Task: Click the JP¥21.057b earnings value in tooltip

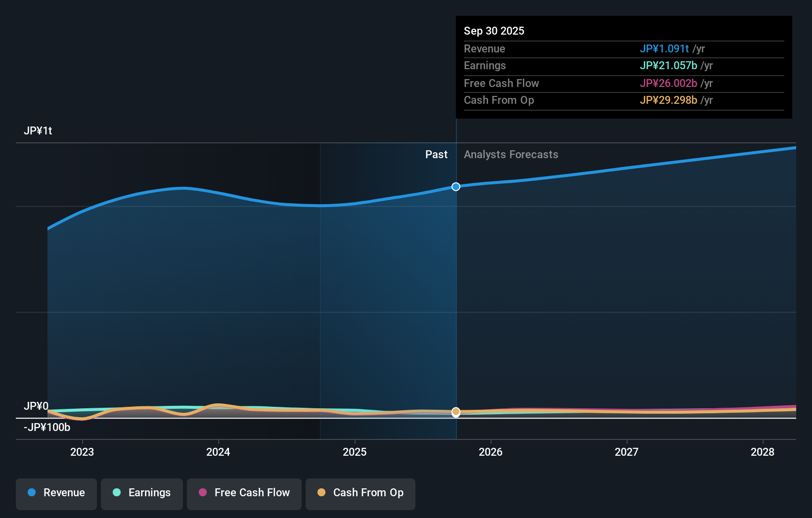Action: 669,65
